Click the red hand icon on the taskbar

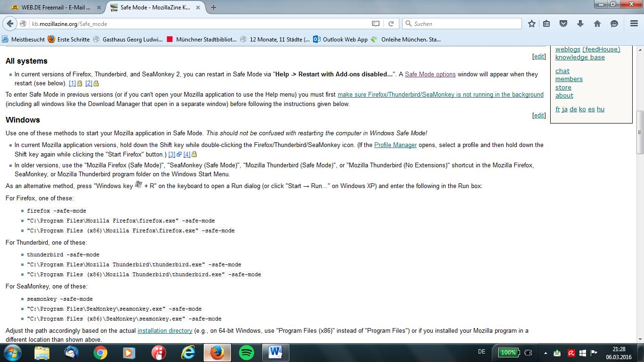(x=159, y=353)
